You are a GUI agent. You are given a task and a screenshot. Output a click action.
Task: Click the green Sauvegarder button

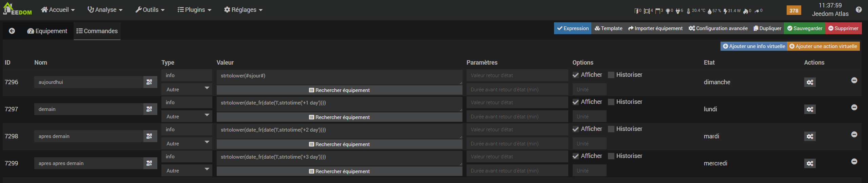tap(805, 28)
